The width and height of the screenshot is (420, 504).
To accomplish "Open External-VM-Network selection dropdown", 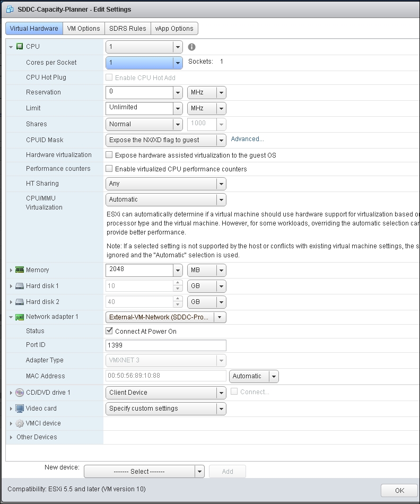I will coord(220,317).
